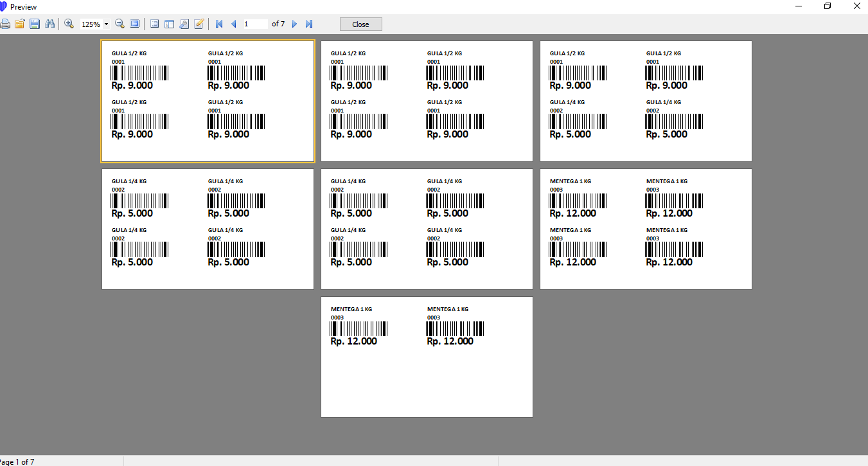
Task: Switch to full screen view icon
Action: (134, 24)
